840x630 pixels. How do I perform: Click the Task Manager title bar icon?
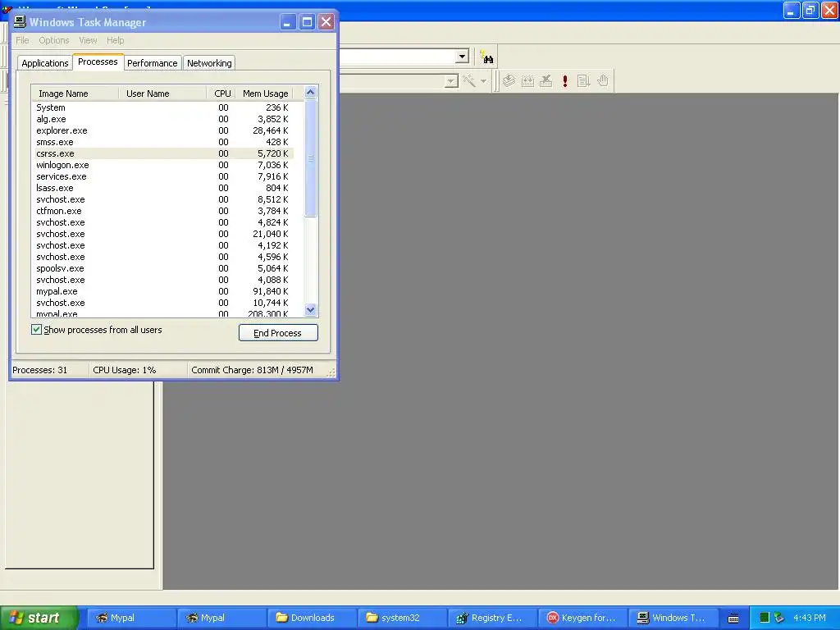coord(20,22)
